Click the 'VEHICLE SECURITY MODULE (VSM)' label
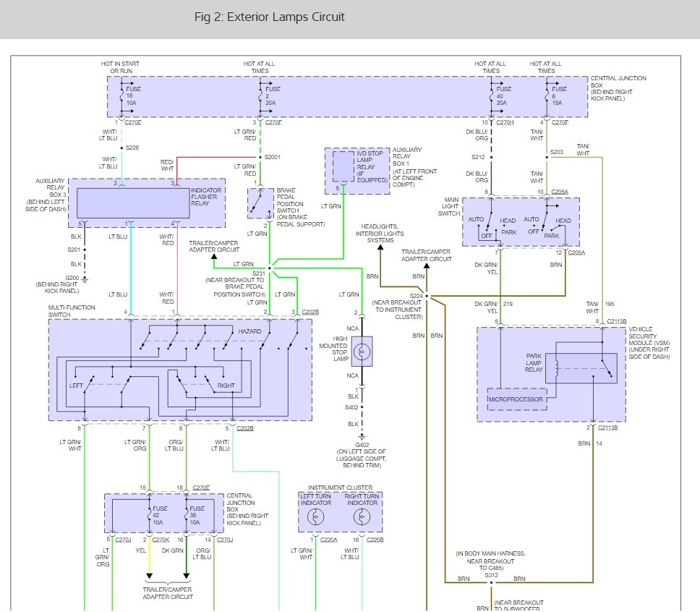 (649, 336)
